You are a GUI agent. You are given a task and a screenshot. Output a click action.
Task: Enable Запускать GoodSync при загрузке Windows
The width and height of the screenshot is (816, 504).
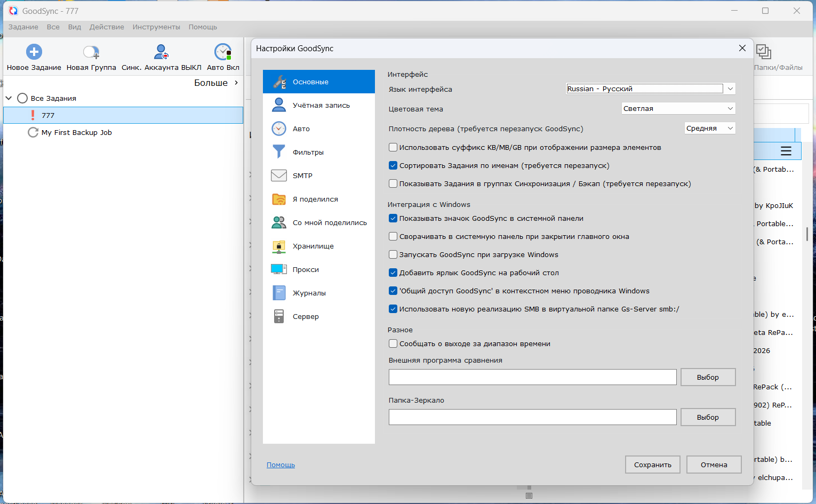point(393,254)
